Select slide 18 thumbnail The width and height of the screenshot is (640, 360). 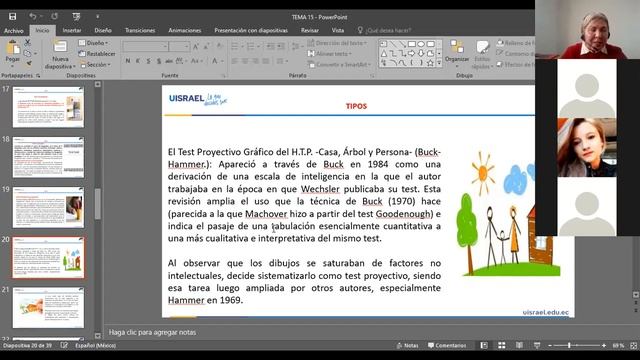[x=48, y=157]
